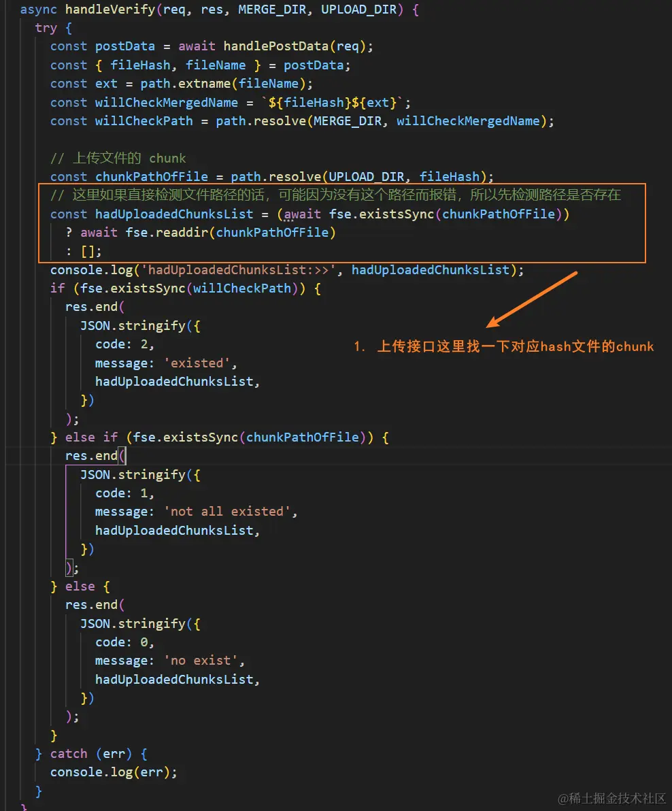Viewport: 672px width, 811px height.
Task: Click the 'code: 1,' line
Action: [x=124, y=493]
